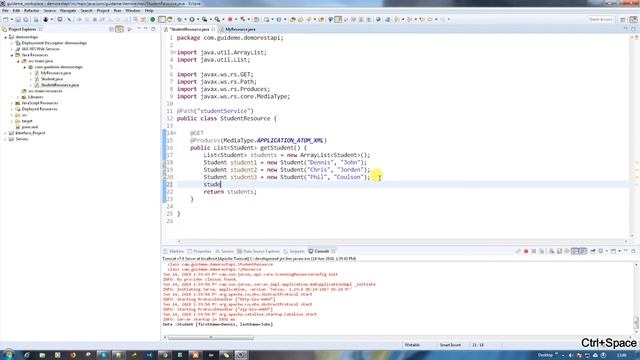
Task: Toggle Link with Editor in Project Explorer
Action: [x=119, y=29]
